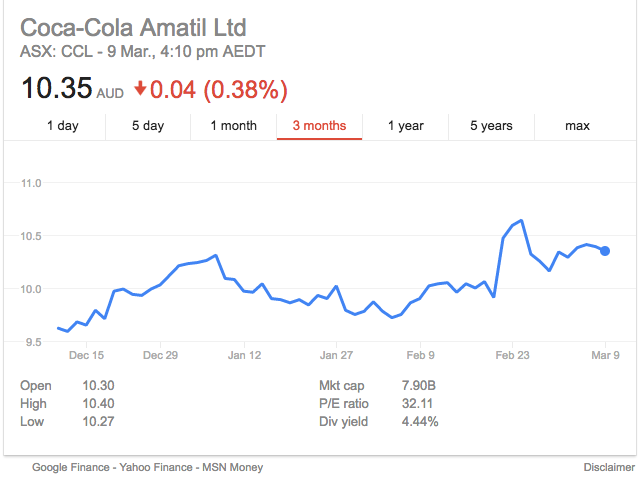Click the Dec 15 axis date label
Screen dimensions: 644x488
[86, 355]
